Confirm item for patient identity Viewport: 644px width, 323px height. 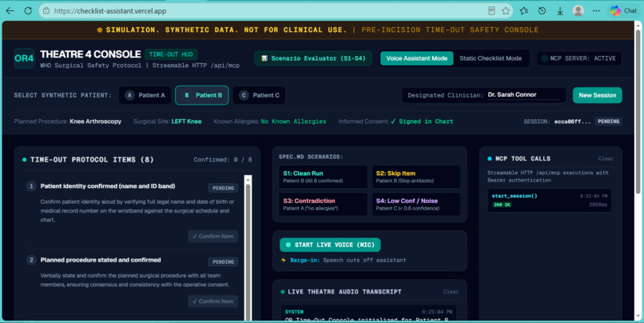pos(213,237)
